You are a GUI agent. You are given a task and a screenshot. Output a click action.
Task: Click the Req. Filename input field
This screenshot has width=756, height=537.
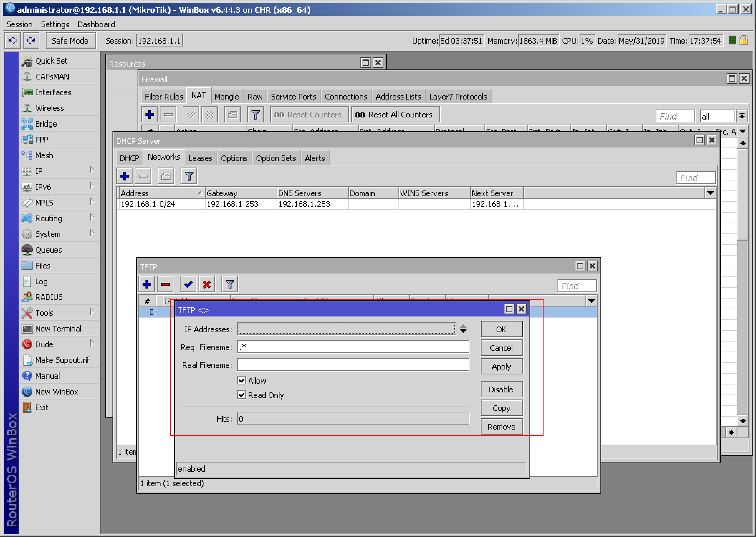(x=353, y=347)
